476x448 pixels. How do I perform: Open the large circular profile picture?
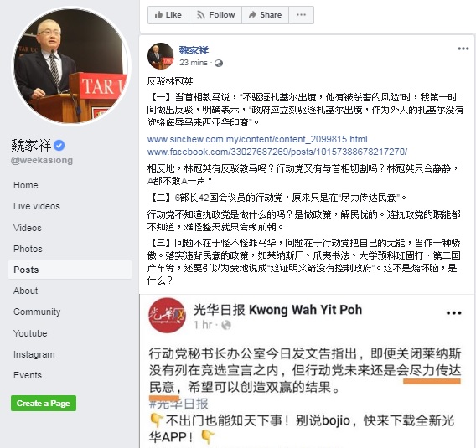[71, 66]
